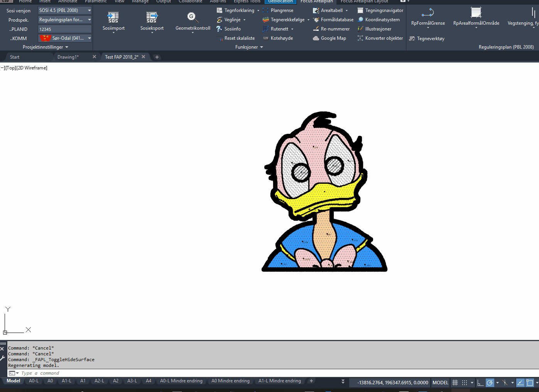
Task: Open the KOMM municipality dropdown
Action: click(89, 38)
